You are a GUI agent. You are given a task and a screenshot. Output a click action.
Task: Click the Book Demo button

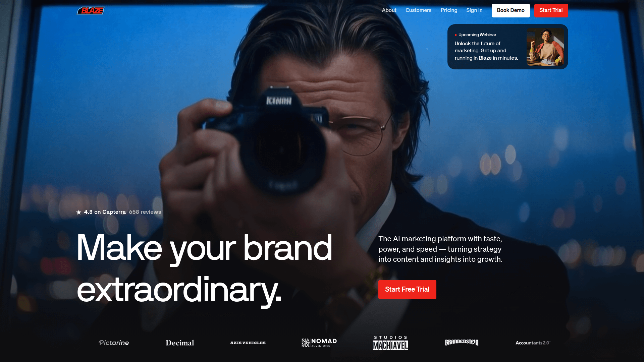(x=511, y=10)
